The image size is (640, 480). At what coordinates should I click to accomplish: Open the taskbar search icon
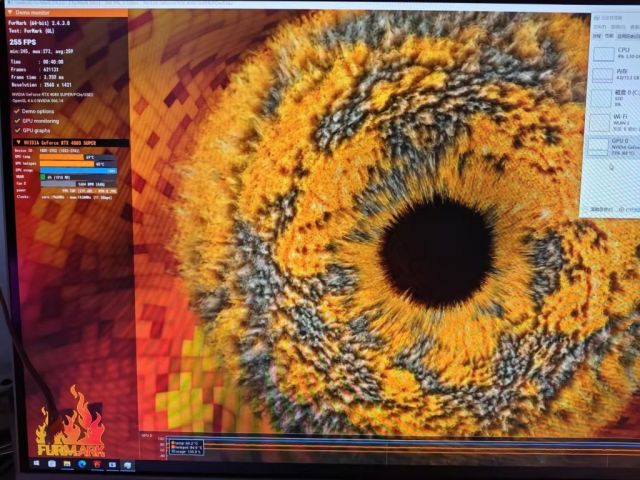tap(52, 464)
